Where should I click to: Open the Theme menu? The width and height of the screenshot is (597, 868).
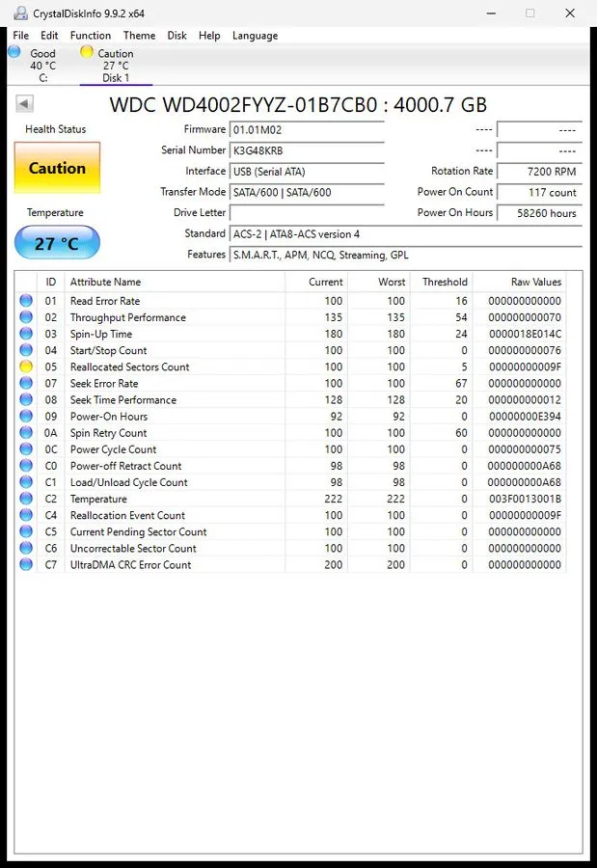pyautogui.click(x=139, y=36)
